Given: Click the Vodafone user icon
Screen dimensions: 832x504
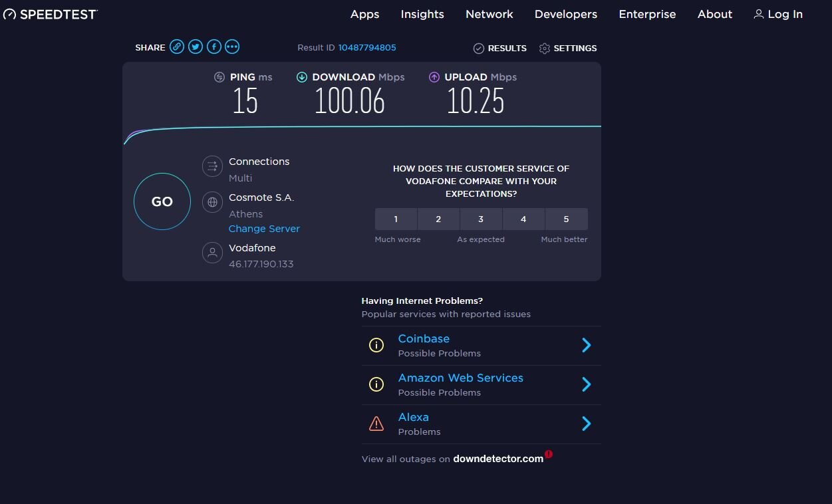Looking at the screenshot, I should (x=212, y=253).
